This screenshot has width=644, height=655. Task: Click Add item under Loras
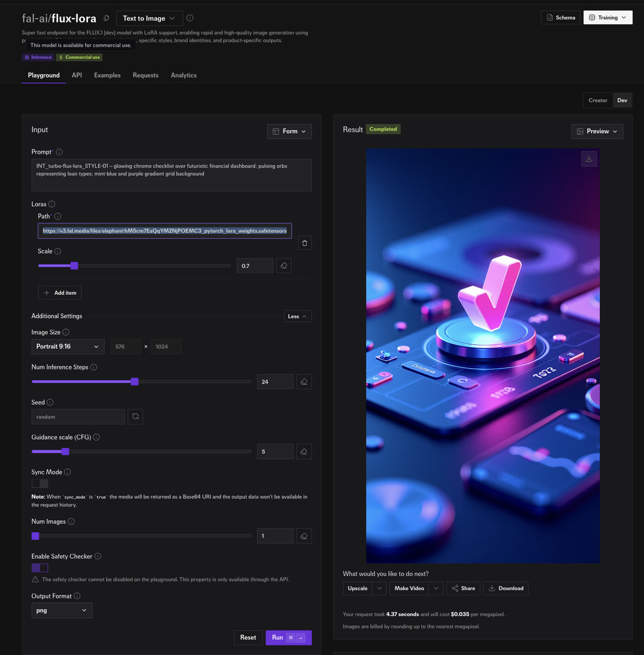(60, 293)
